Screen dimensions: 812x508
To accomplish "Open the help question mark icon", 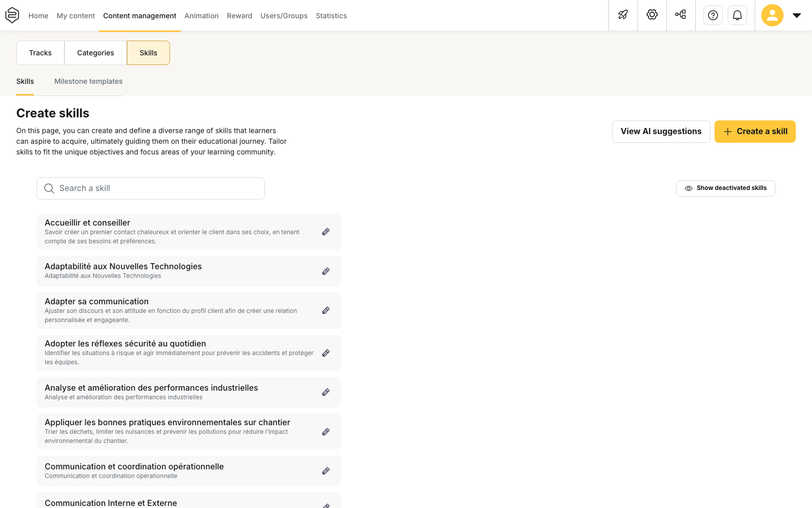I will click(713, 15).
